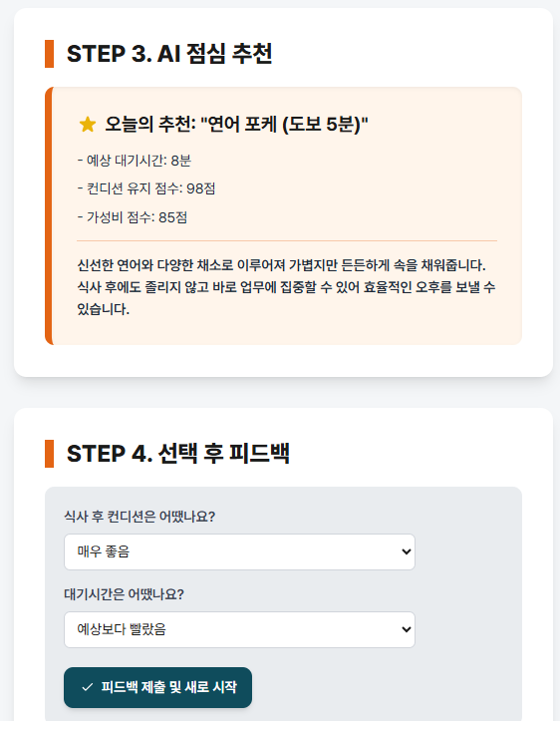
Task: Click the 가성비 점수: 85점 line
Action: point(133,217)
